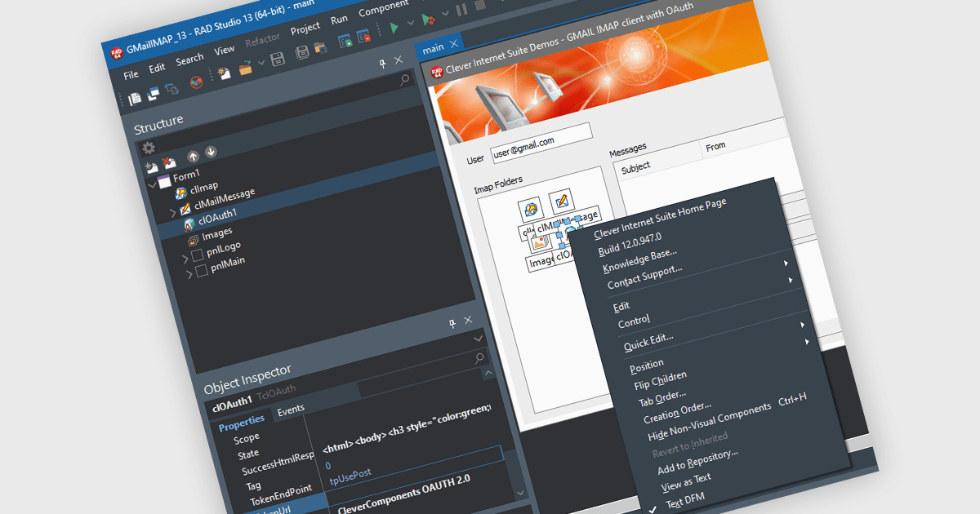The image size is (980, 514).
Task: Select Images in Structure tree
Action: click(x=217, y=234)
